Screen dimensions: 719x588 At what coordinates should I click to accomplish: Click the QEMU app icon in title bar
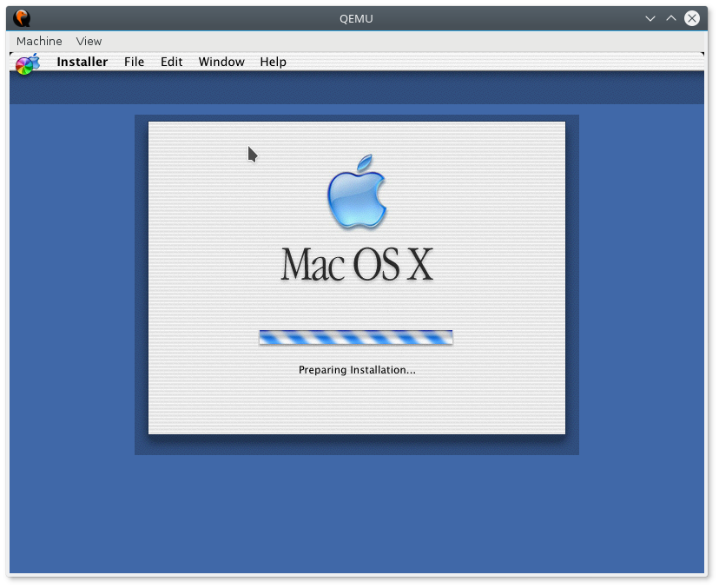pyautogui.click(x=22, y=18)
